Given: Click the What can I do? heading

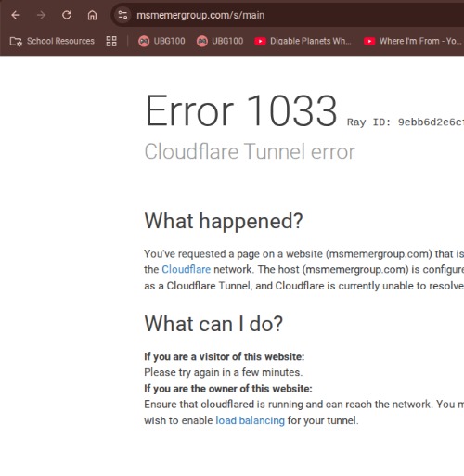Looking at the screenshot, I should (x=213, y=324).
